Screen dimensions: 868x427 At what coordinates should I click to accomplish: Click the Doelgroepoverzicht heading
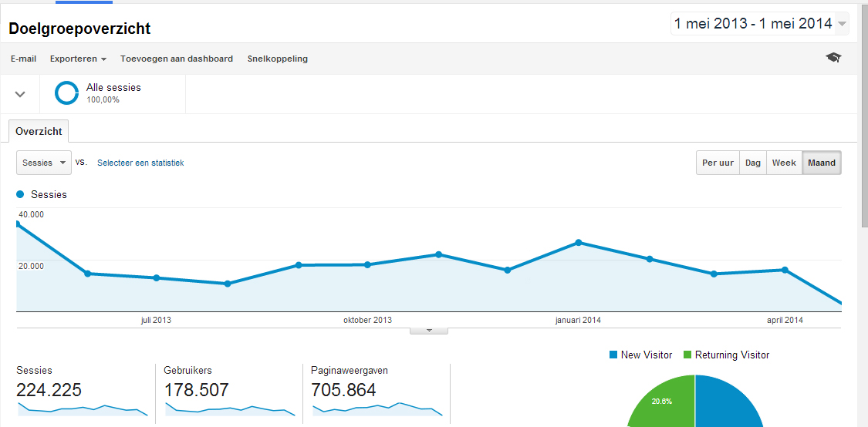pyautogui.click(x=79, y=29)
